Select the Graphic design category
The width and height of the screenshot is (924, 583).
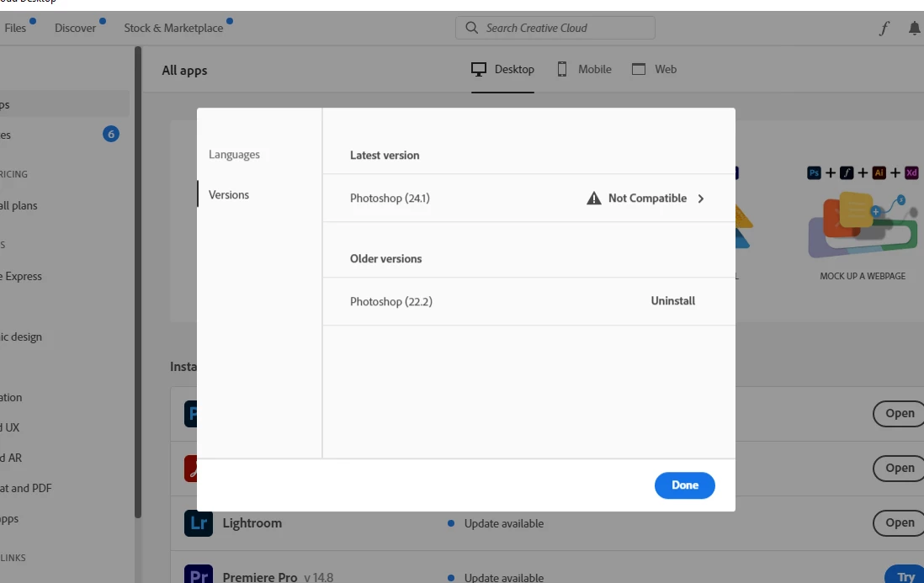coord(21,337)
